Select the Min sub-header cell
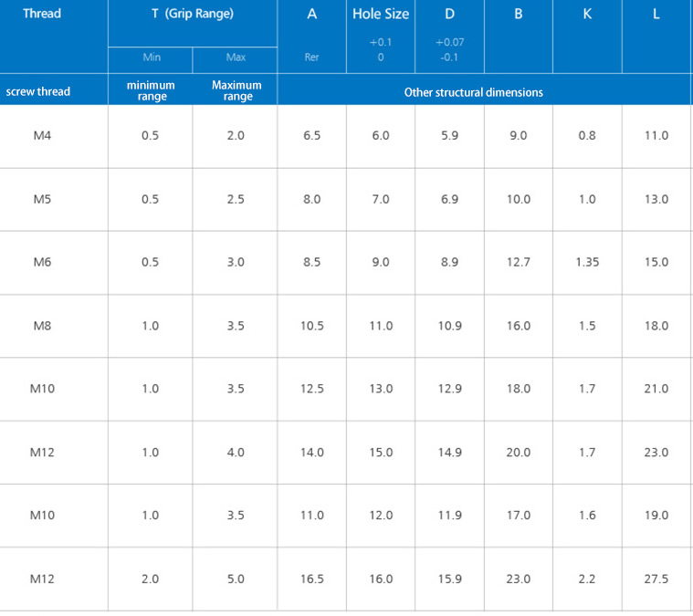Image resolution: width=693 pixels, height=616 pixels. pos(152,57)
